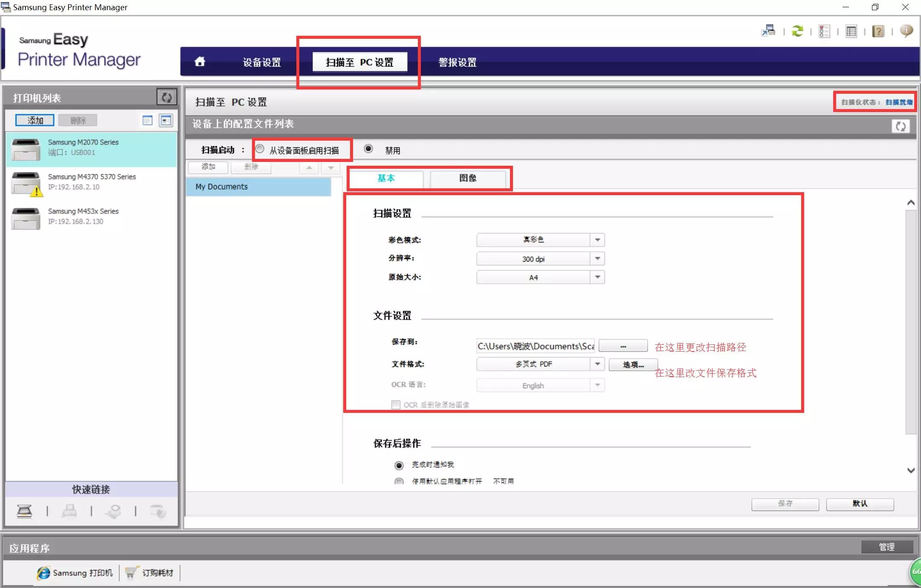Switch printer list to detailed list view icon
The height and width of the screenshot is (588, 921).
pos(148,121)
